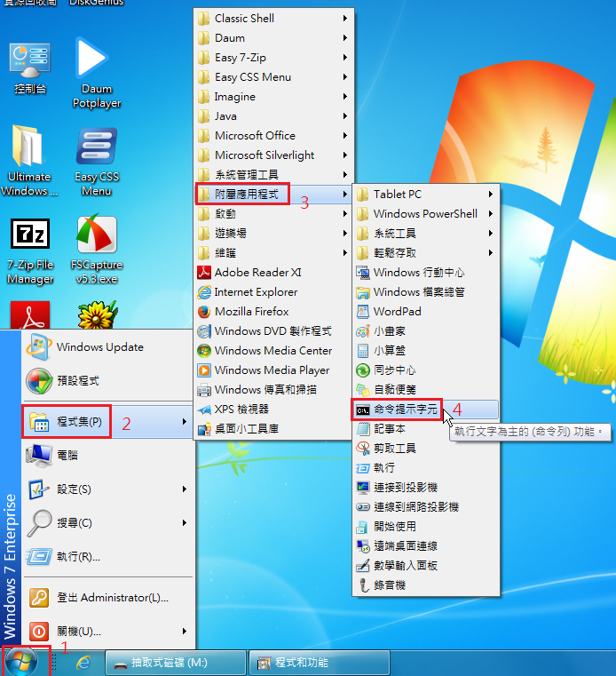Viewport: 616px width, 676px height.
Task: Open 電腦 in Start menu
Action: tap(107, 456)
